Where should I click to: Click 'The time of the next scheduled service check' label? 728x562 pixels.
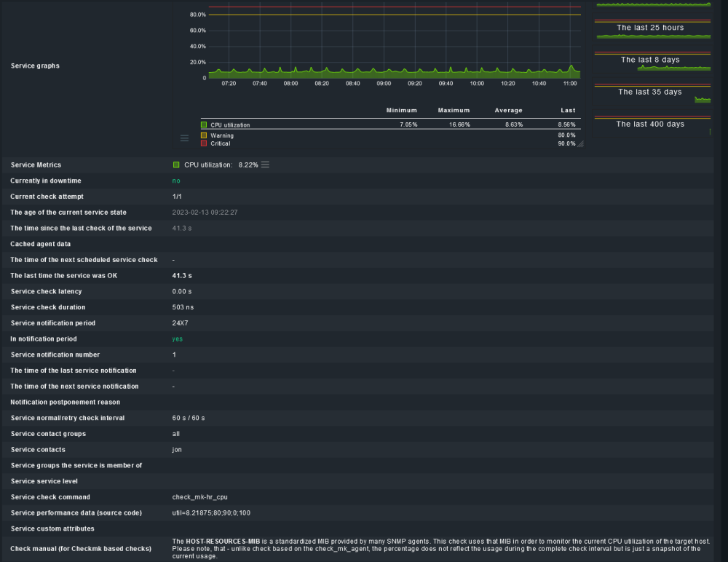pyautogui.click(x=84, y=260)
